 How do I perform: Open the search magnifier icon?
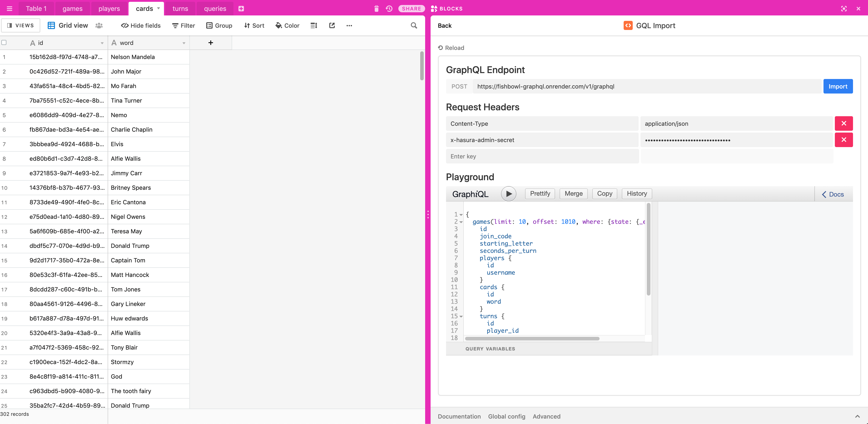point(414,26)
